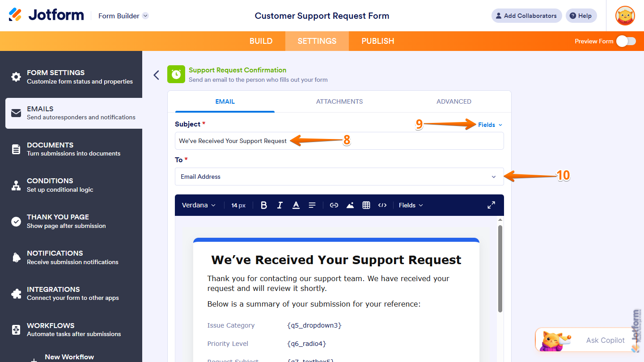Viewport: 644px width, 362px height.
Task: Click the Priority Level label
Action: pos(228,344)
